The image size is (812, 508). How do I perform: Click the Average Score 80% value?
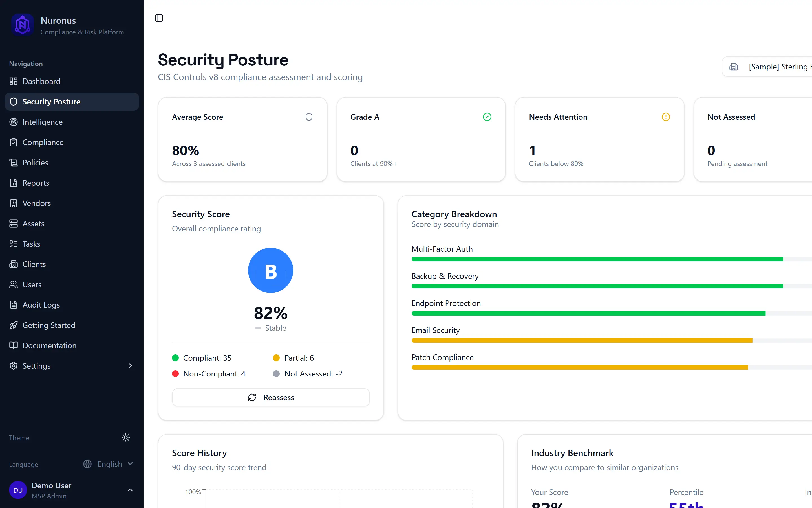pyautogui.click(x=186, y=150)
